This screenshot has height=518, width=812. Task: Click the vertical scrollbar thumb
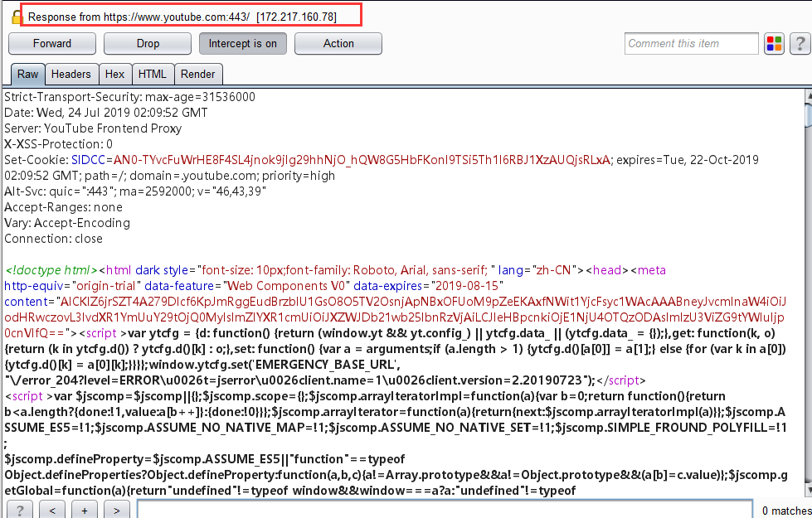[808, 114]
